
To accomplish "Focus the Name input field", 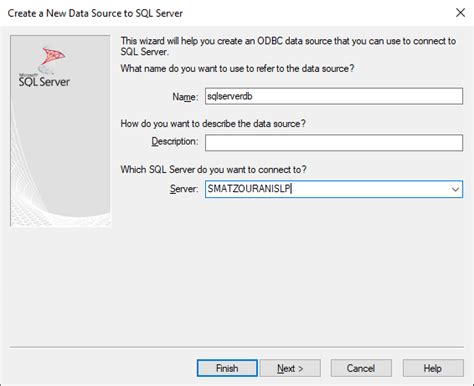I will [x=334, y=96].
